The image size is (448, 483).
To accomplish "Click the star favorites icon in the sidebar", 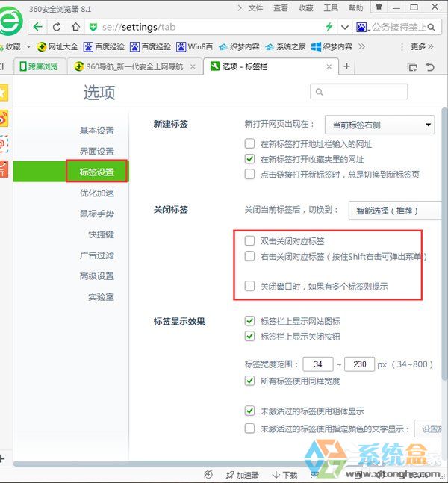I will click(x=4, y=93).
